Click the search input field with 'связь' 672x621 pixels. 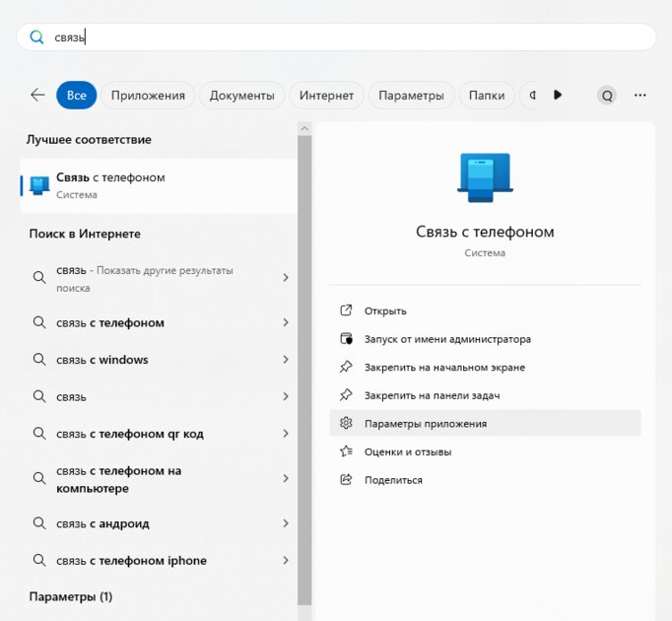[x=335, y=37]
